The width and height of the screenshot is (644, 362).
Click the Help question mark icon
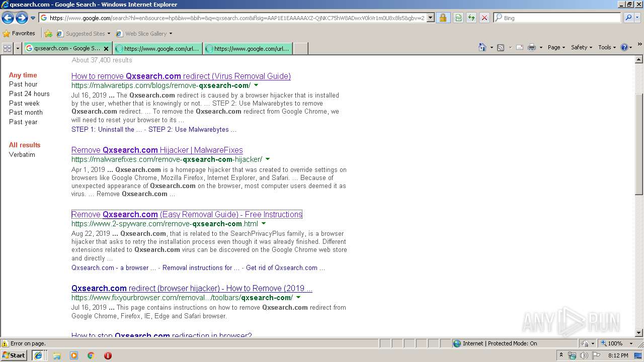[x=624, y=47]
